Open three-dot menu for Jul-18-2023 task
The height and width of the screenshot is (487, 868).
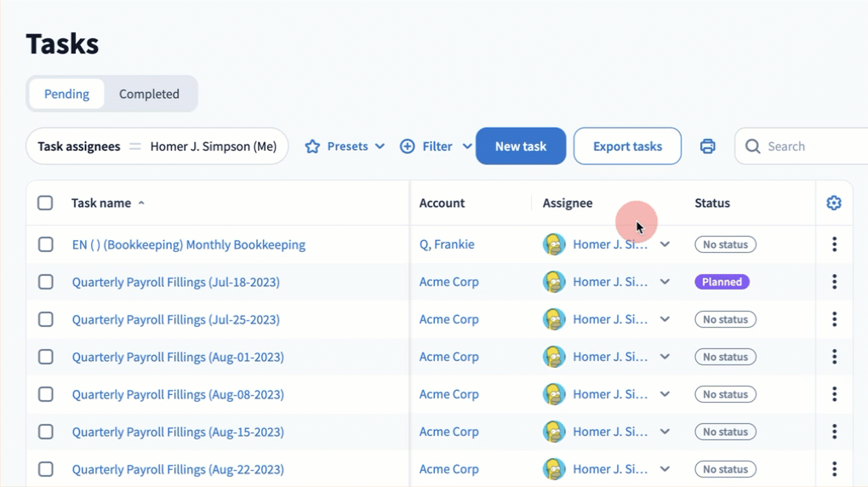[x=834, y=282]
